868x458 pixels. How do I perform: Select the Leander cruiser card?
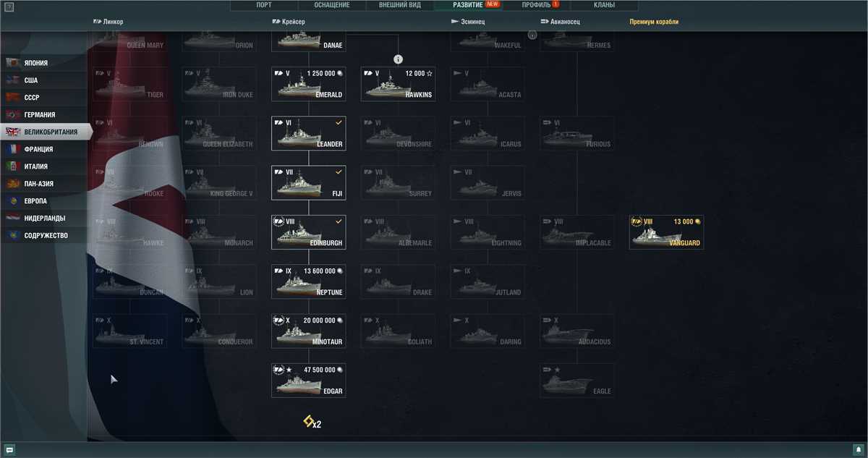click(x=308, y=133)
